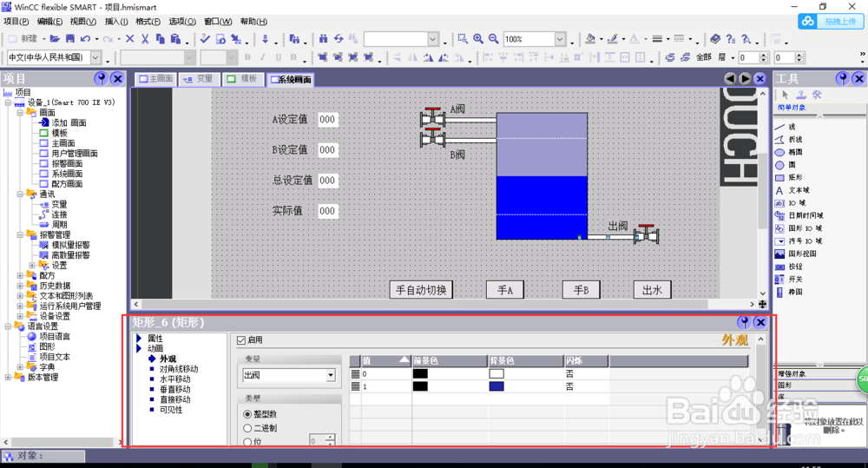Click the blue 拖拽上传 upload button
Screen dimensions: 868x468
pos(831,22)
